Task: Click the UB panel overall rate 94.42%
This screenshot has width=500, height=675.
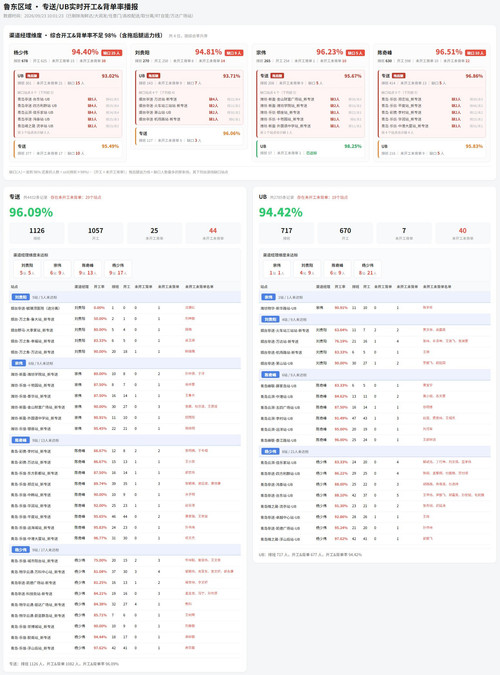Action: [280, 212]
